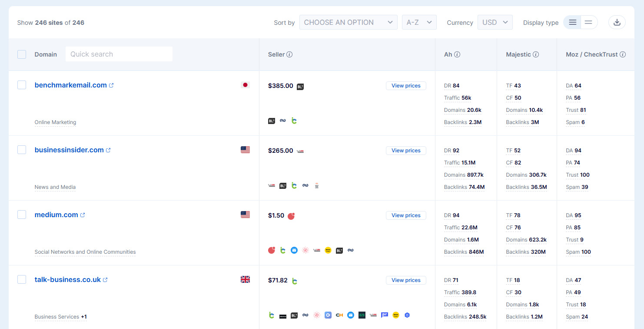Open external link icon beside medium.com
The image size is (644, 329).
[83, 215]
